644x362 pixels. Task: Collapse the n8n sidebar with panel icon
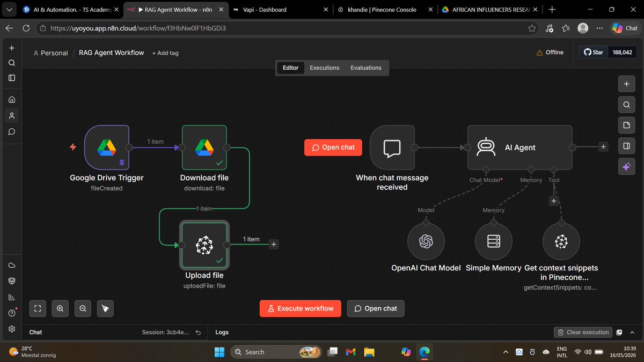click(x=12, y=78)
